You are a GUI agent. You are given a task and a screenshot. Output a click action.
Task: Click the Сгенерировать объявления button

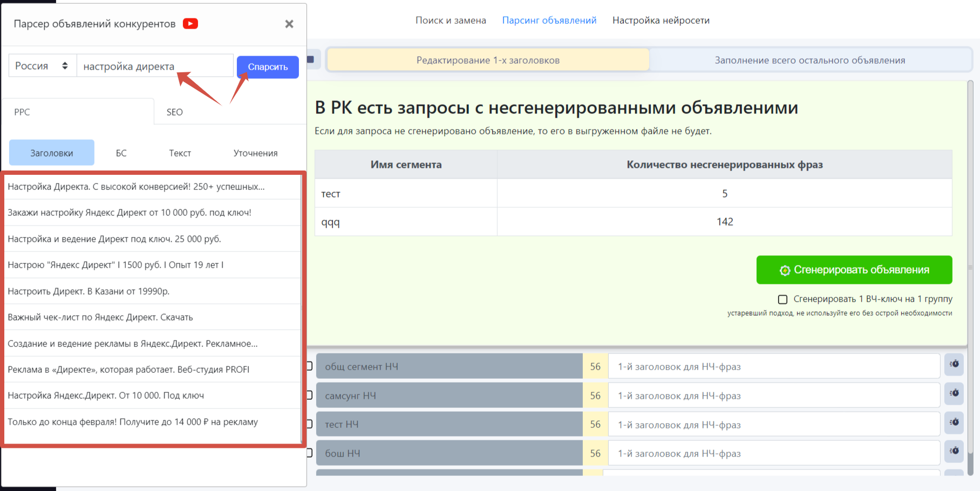coord(854,270)
